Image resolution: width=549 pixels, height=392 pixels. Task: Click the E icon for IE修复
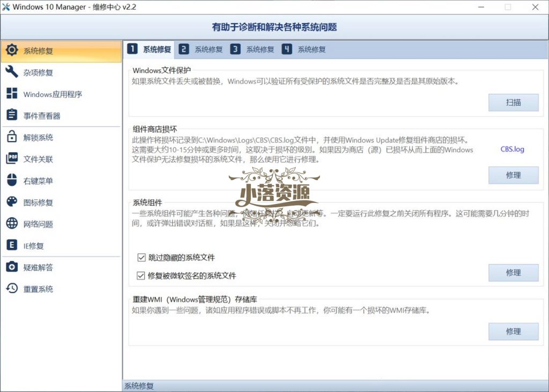tap(12, 245)
